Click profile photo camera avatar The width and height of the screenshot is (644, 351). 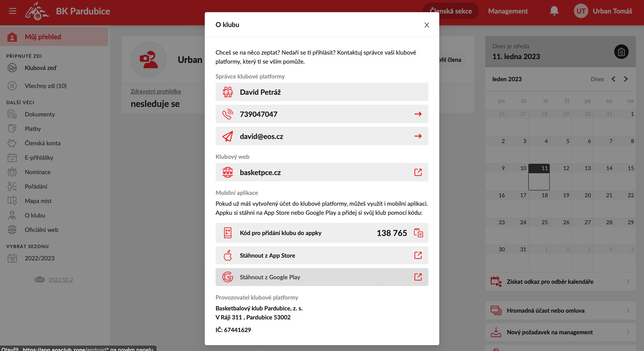[149, 60]
